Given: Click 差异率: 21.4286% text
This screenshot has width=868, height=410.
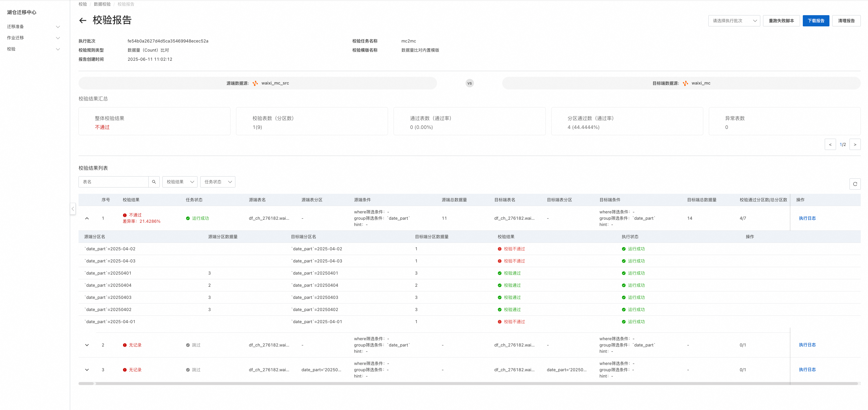Looking at the screenshot, I should click(142, 222).
